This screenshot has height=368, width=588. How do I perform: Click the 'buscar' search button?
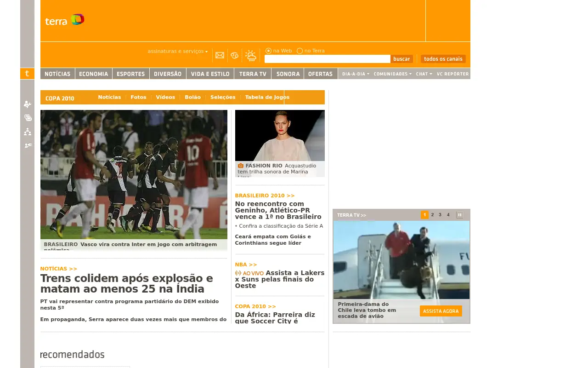click(x=401, y=59)
